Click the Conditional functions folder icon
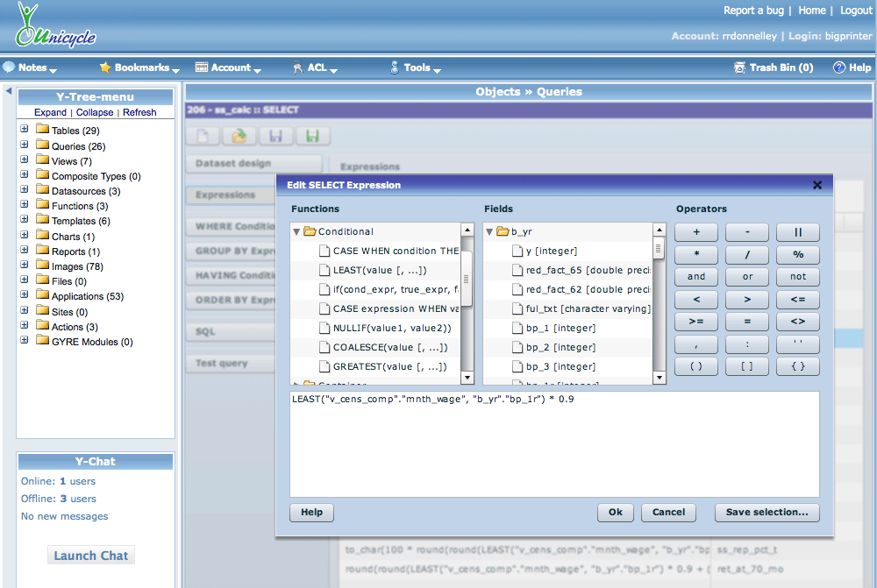Screen dimensions: 877x588 click(x=309, y=231)
